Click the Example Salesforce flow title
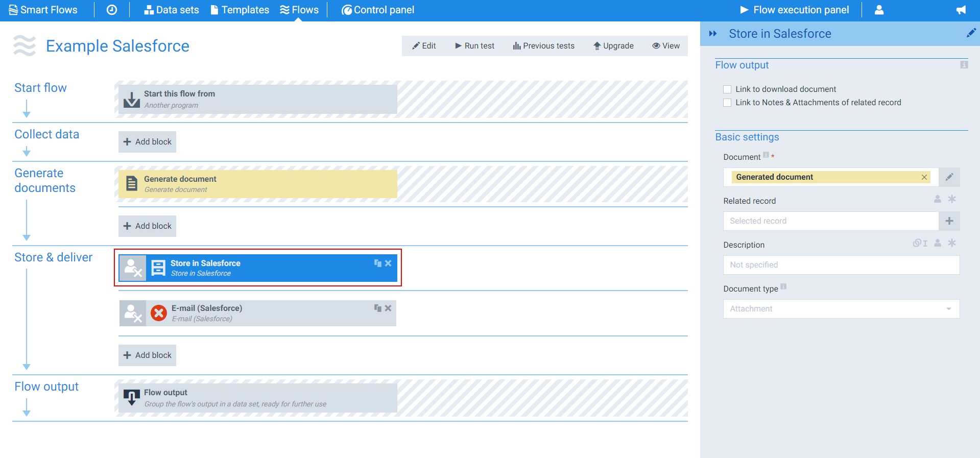 pyautogui.click(x=117, y=46)
